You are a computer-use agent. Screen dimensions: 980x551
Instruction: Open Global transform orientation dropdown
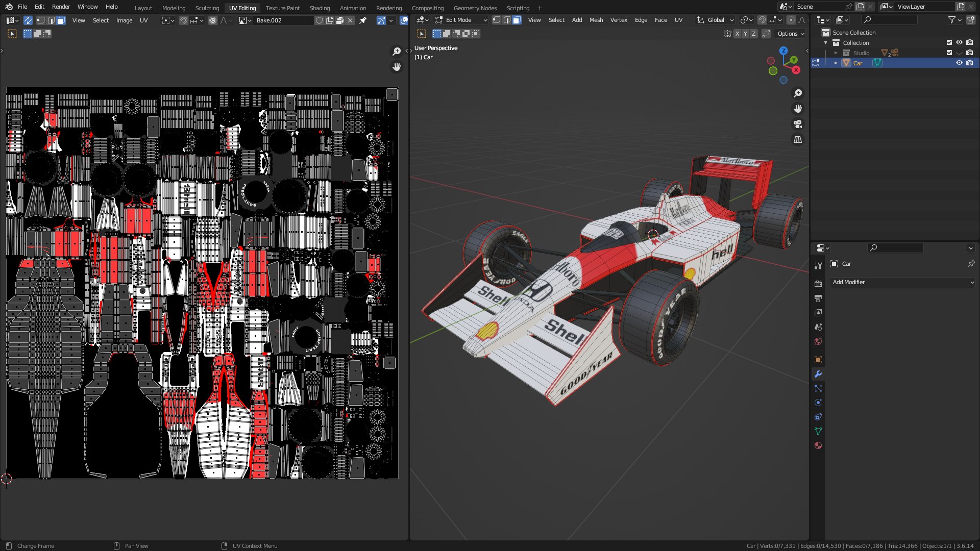pyautogui.click(x=716, y=20)
